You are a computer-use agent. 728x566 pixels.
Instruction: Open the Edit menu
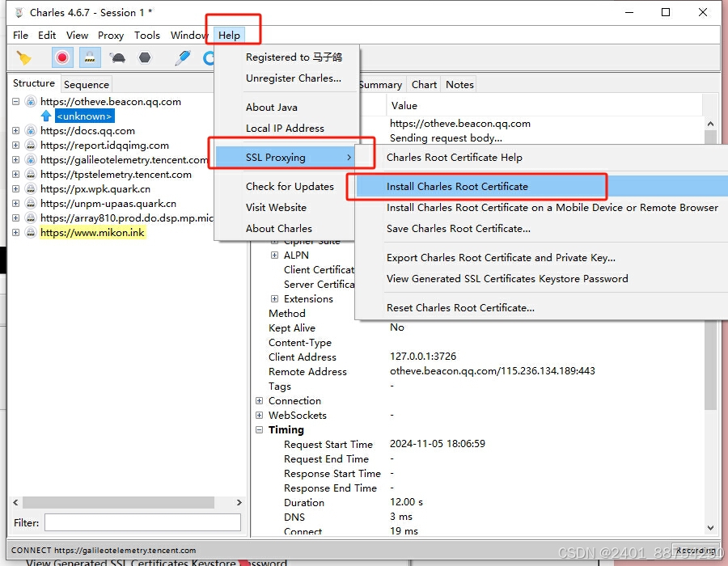pos(47,36)
